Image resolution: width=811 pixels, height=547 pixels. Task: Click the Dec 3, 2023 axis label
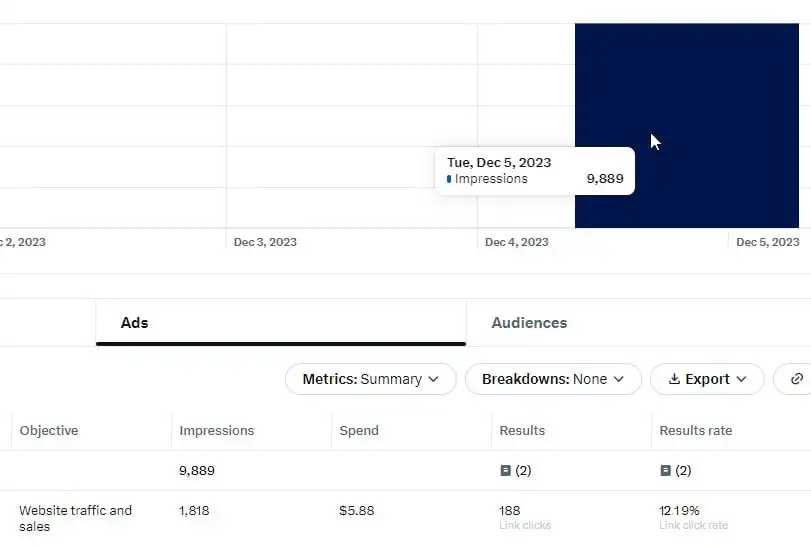coord(265,242)
